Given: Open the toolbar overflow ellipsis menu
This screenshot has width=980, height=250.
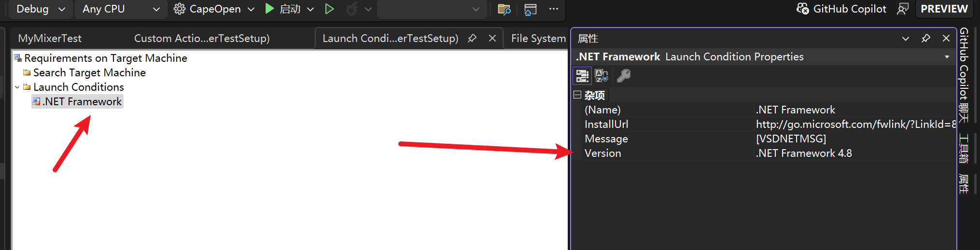Looking at the screenshot, I should tap(554, 9).
